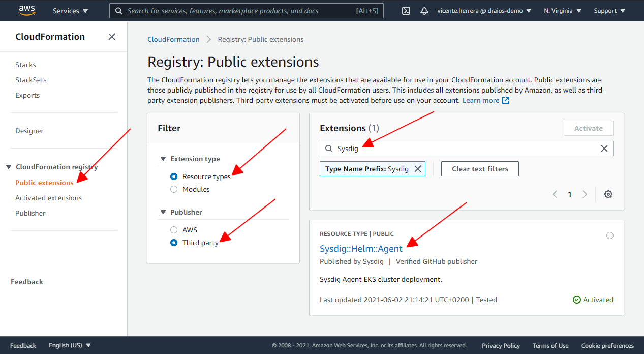The image size is (644, 354).
Task: Click the AWS logo to go home
Action: click(x=26, y=10)
